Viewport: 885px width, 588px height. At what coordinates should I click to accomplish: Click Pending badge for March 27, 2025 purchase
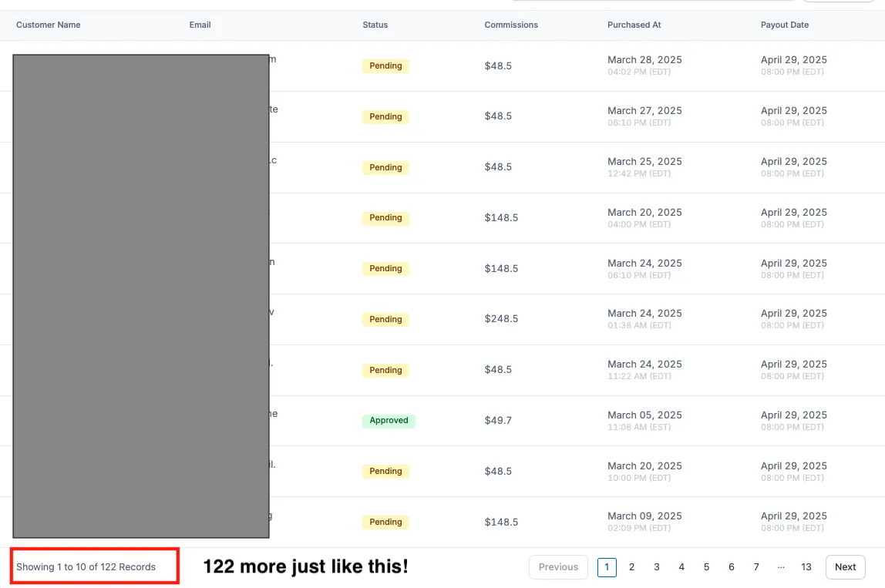(385, 117)
